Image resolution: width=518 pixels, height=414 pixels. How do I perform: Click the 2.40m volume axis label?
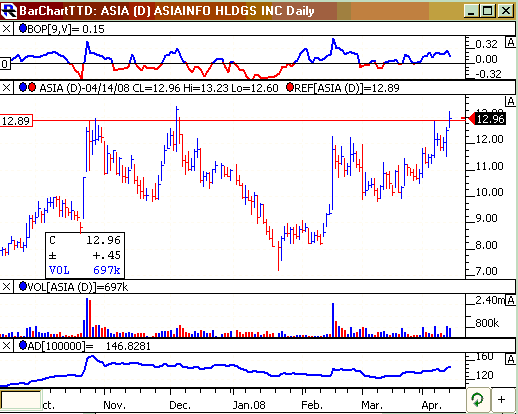pyautogui.click(x=490, y=300)
